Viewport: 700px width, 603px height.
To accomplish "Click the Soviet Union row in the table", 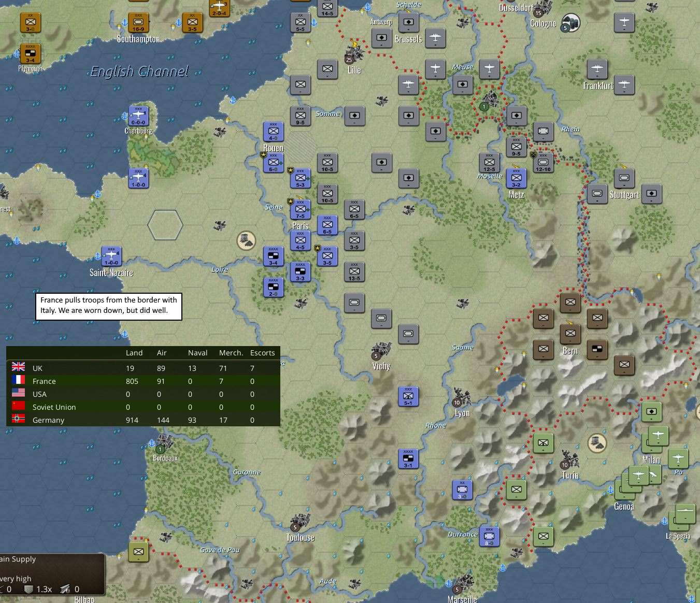I will 143,407.
